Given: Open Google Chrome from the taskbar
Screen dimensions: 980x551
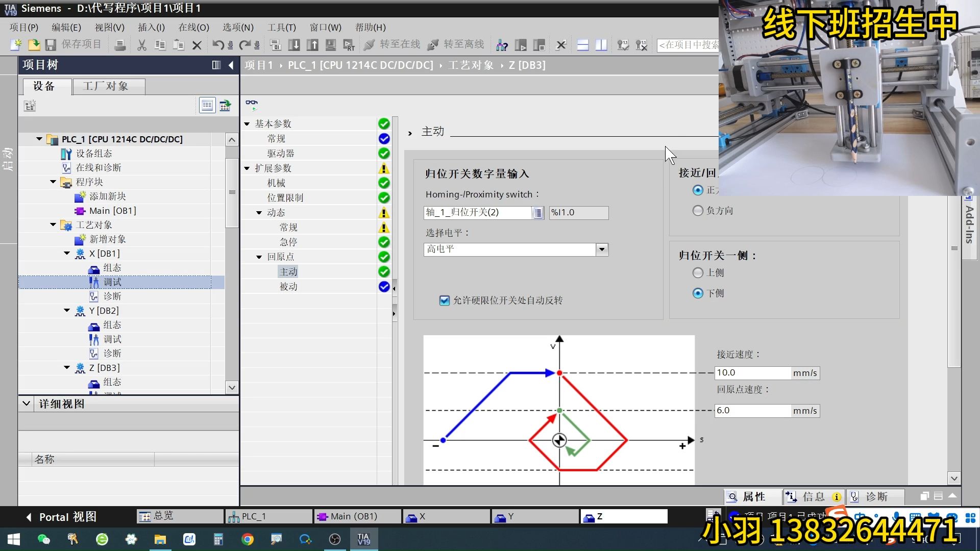Looking at the screenshot, I should [248, 539].
